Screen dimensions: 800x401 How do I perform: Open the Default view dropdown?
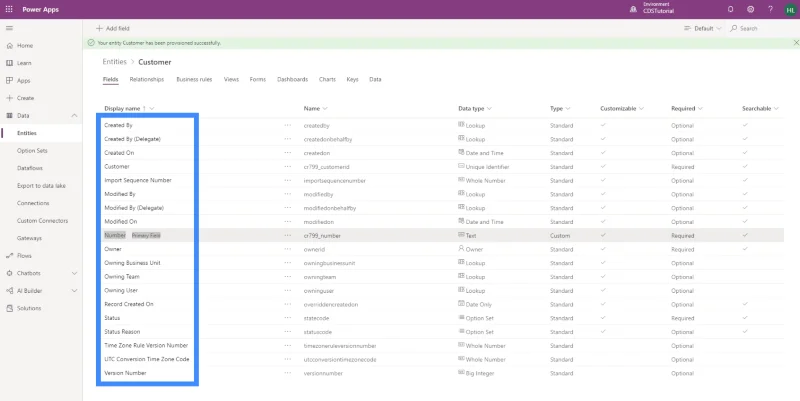click(703, 29)
